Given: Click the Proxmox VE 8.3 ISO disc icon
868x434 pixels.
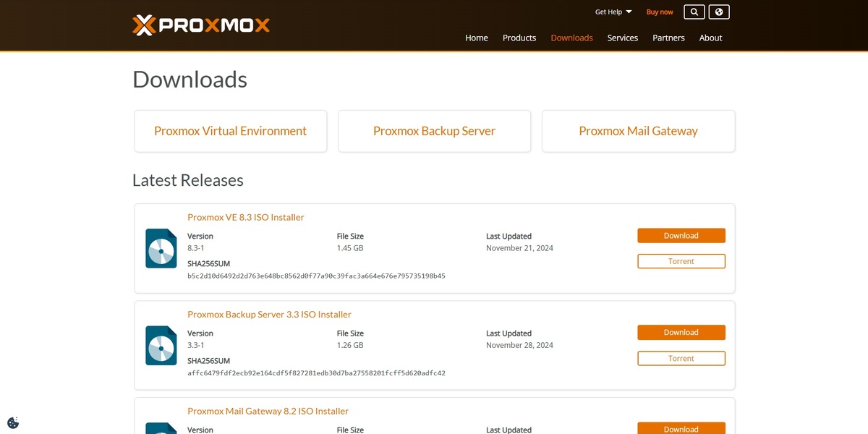Looking at the screenshot, I should (161, 248).
